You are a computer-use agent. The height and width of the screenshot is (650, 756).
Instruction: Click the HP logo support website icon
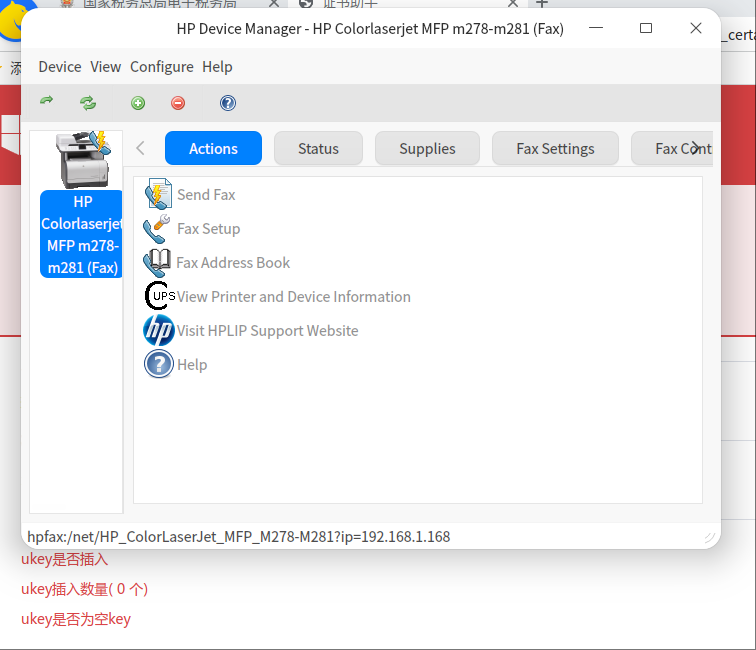pos(159,330)
